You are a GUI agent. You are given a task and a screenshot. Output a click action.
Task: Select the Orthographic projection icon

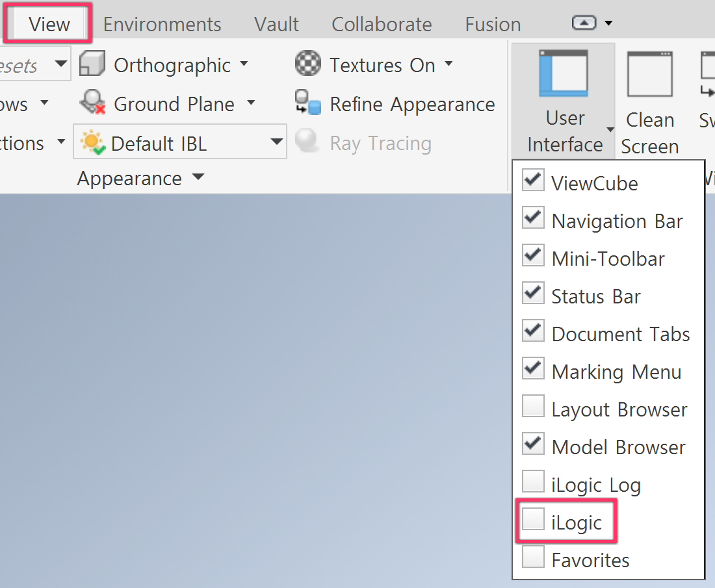click(x=92, y=64)
